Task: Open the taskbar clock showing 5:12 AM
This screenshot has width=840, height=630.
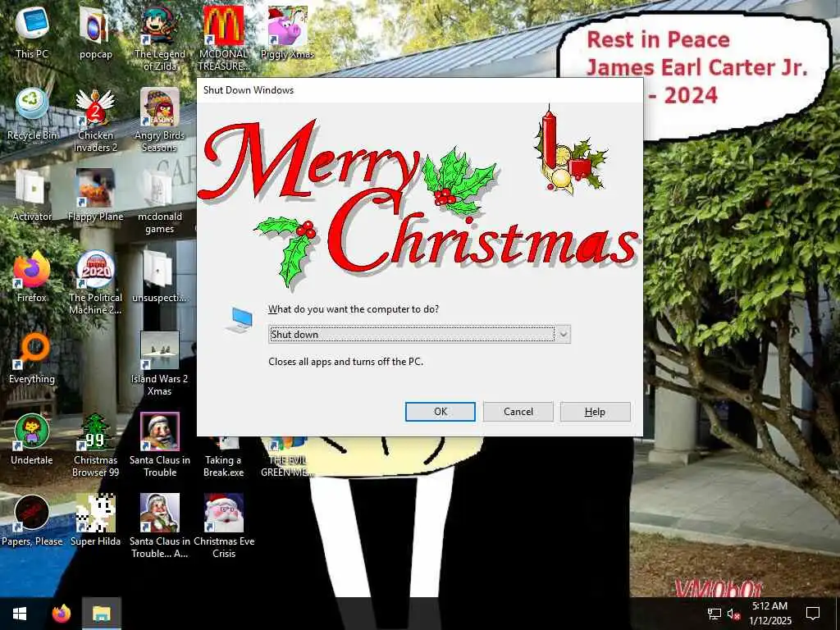Action: [769, 614]
